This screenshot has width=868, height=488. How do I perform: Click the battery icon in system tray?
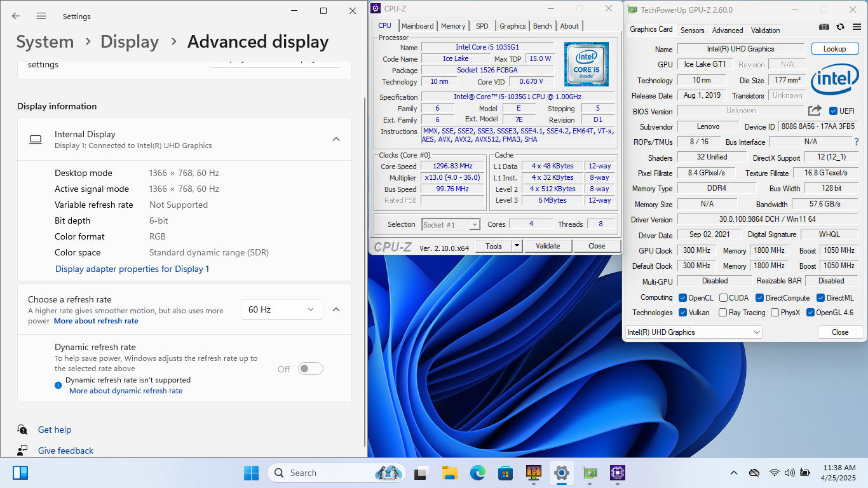804,473
